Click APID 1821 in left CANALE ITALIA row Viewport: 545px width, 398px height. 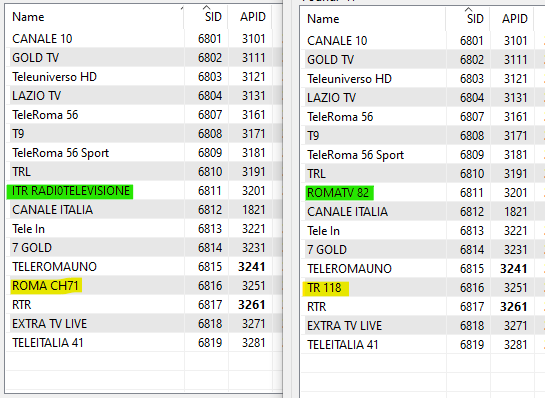254,210
